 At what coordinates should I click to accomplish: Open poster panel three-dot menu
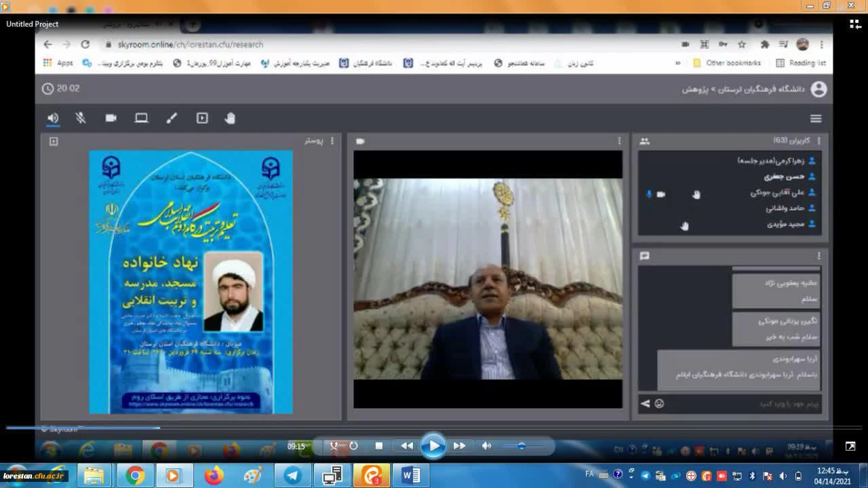(332, 141)
